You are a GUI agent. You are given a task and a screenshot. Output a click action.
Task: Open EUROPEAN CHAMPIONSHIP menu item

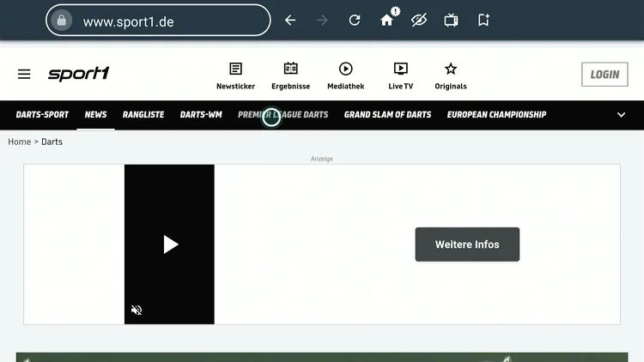pyautogui.click(x=496, y=114)
